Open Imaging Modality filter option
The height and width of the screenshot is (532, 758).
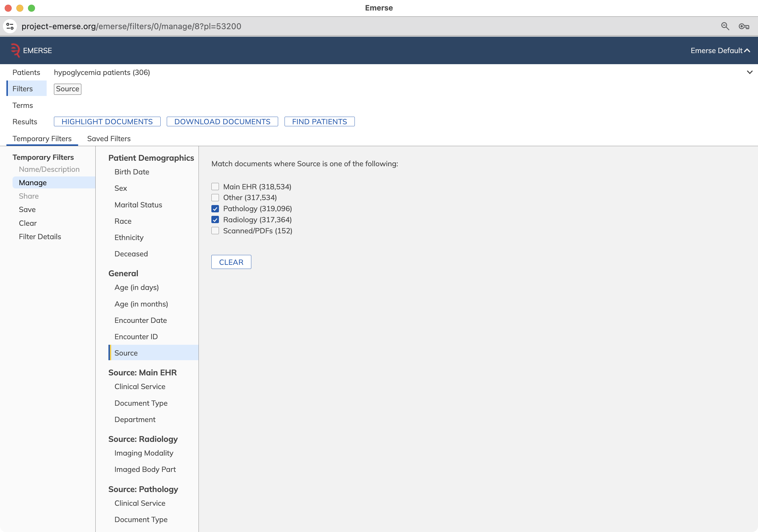click(144, 453)
